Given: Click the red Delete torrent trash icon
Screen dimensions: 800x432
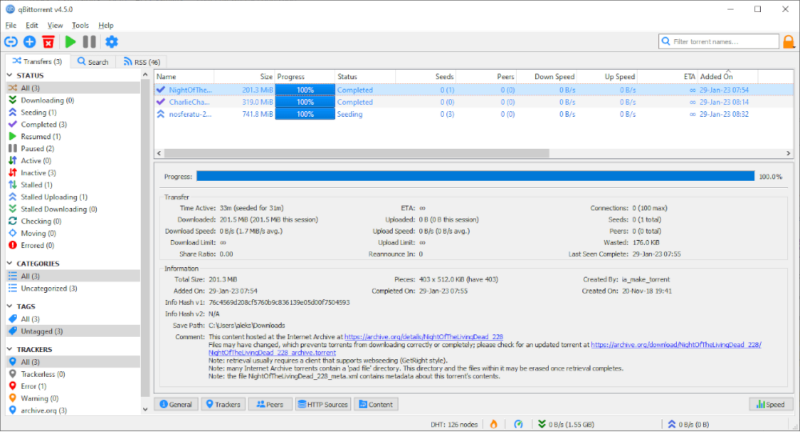Looking at the screenshot, I should point(48,42).
